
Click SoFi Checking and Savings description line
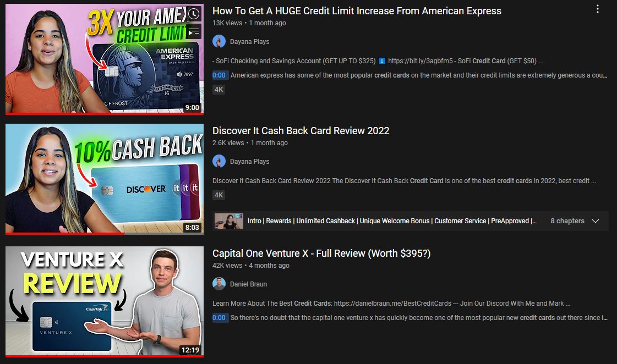(x=378, y=61)
